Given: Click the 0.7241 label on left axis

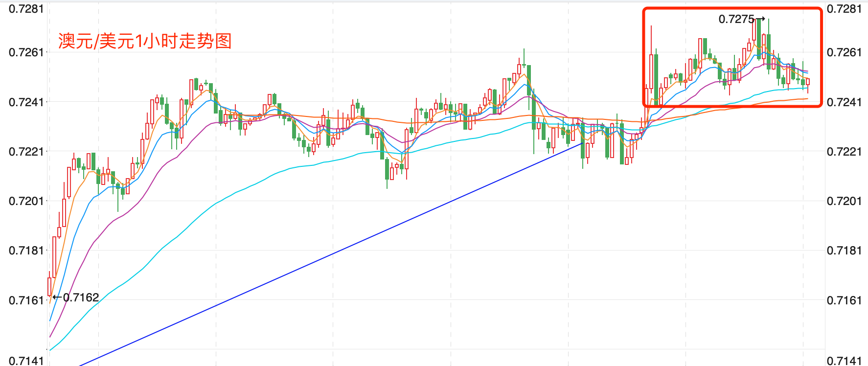Looking at the screenshot, I should (x=26, y=102).
